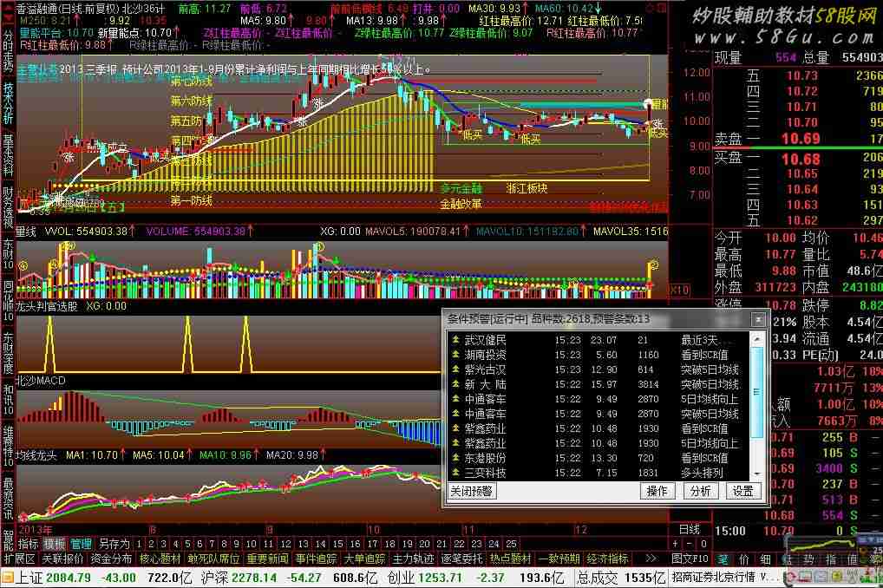Select template number 10
883x588 pixels.
pyautogui.click(x=252, y=544)
